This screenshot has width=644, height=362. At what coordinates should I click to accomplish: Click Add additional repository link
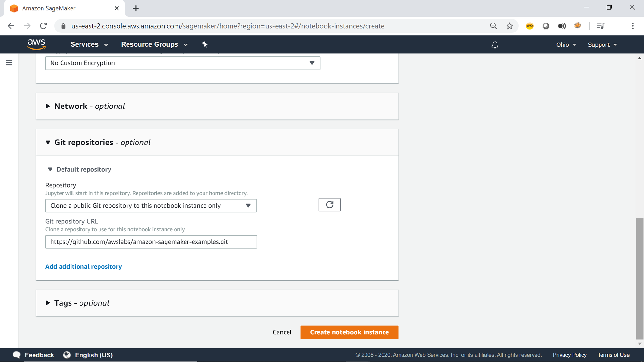(83, 266)
